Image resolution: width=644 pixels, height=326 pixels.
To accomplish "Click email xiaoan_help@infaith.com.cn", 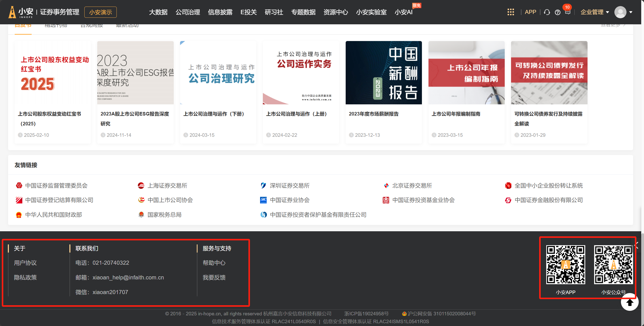I will pyautogui.click(x=128, y=278).
